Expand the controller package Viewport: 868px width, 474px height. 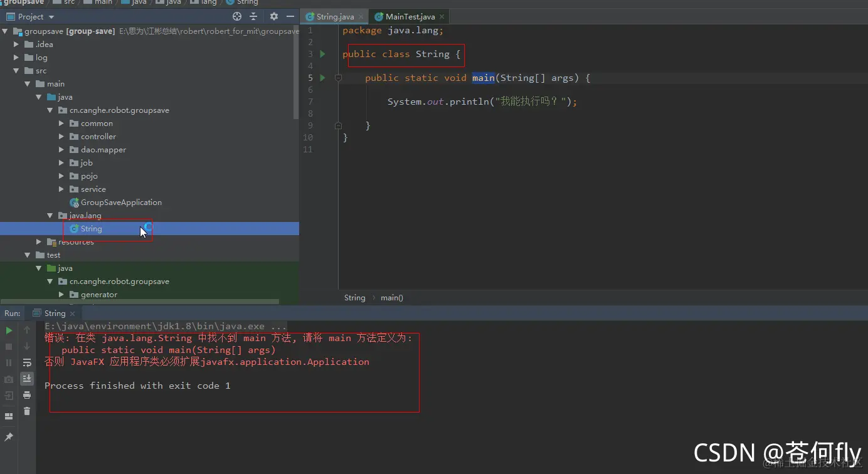click(x=61, y=137)
